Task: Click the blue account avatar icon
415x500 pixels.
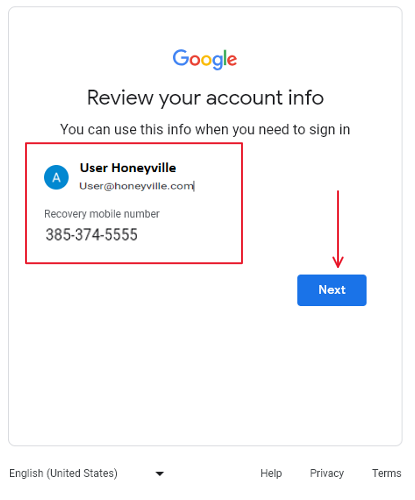Action: click(56, 177)
